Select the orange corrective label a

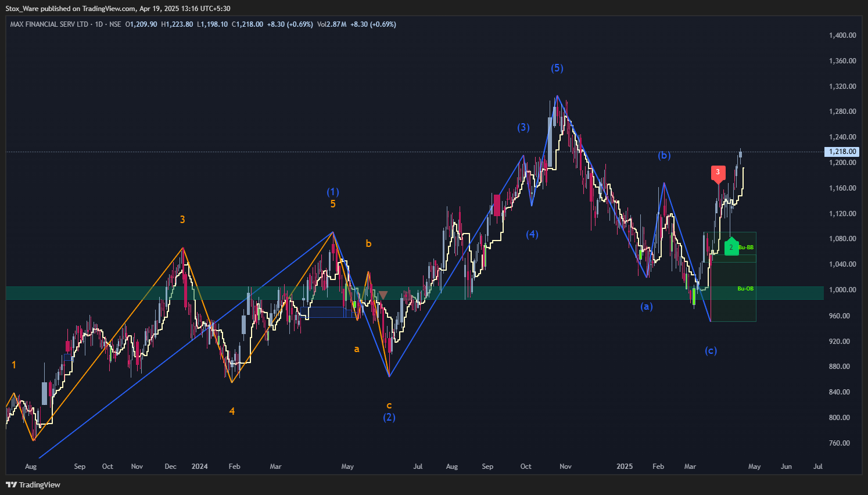[x=357, y=349]
